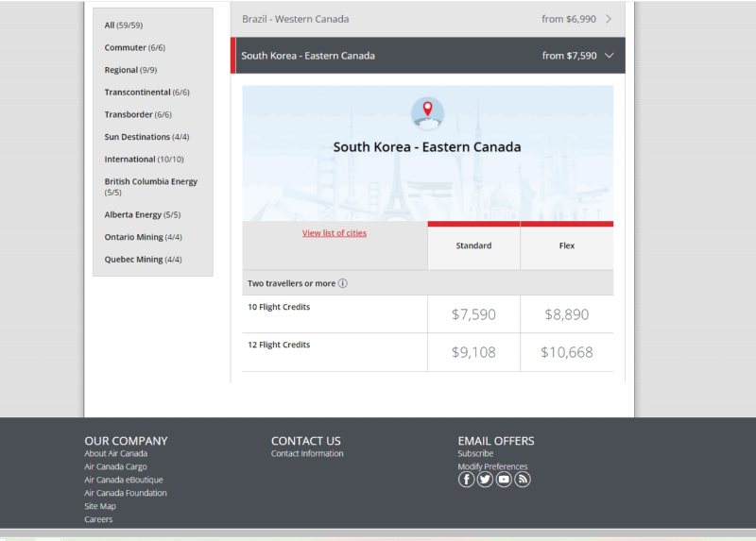Select the All (59/59) filter
The height and width of the screenshot is (541, 756).
(x=124, y=25)
